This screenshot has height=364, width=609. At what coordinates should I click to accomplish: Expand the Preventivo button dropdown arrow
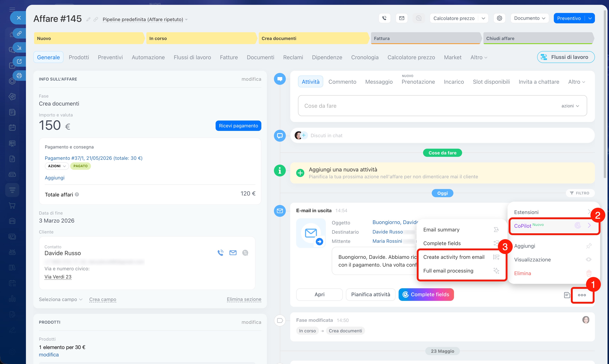click(590, 18)
